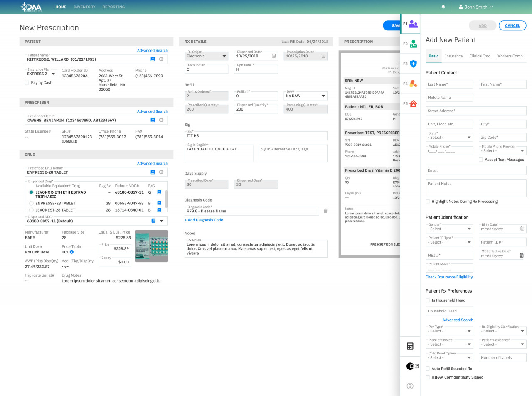Cancel adding the new patient

coord(512,25)
